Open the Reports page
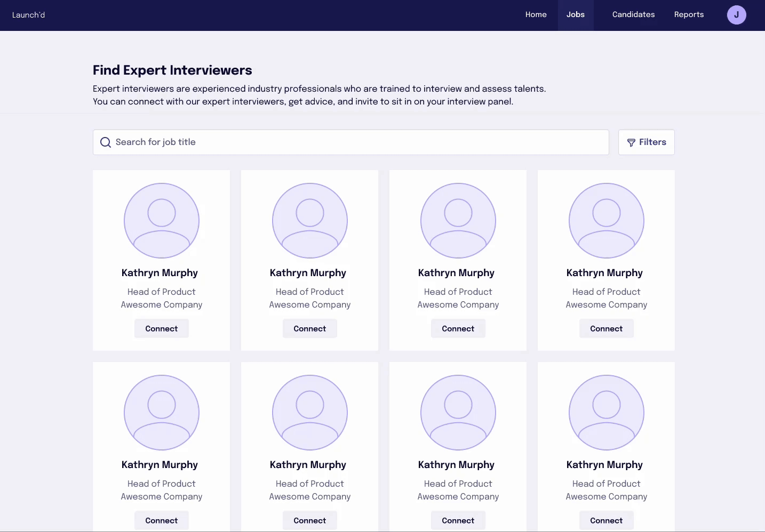 pyautogui.click(x=689, y=15)
